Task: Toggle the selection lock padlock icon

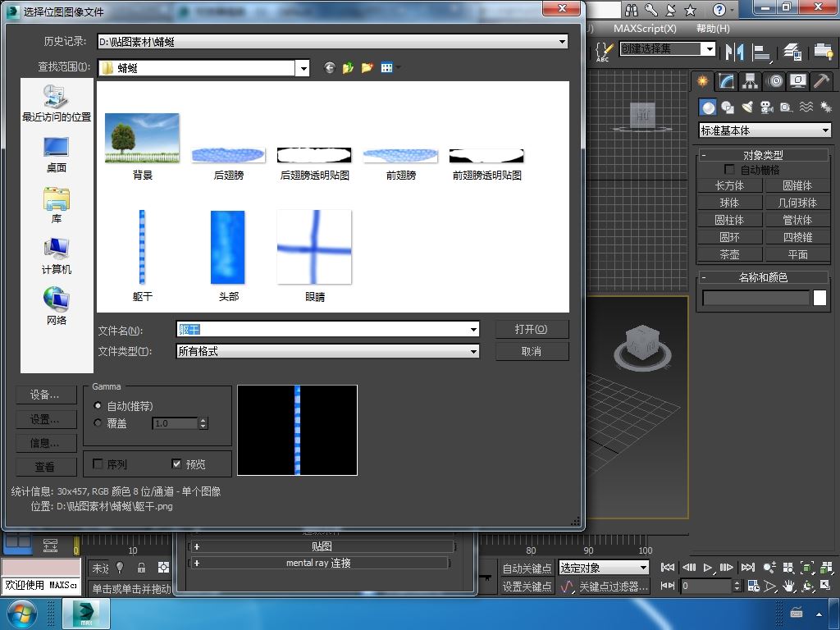Action: [141, 568]
